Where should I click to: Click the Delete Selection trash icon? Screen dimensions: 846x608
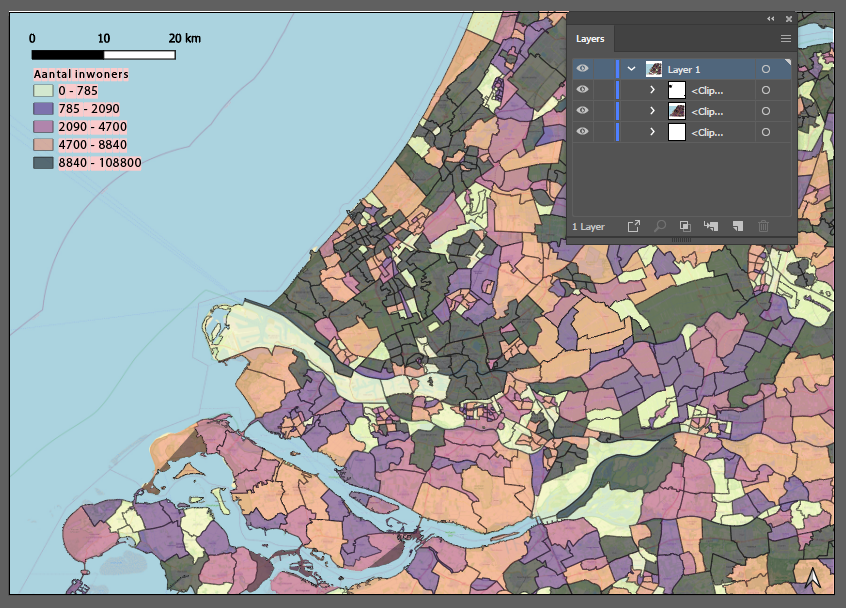[763, 226]
